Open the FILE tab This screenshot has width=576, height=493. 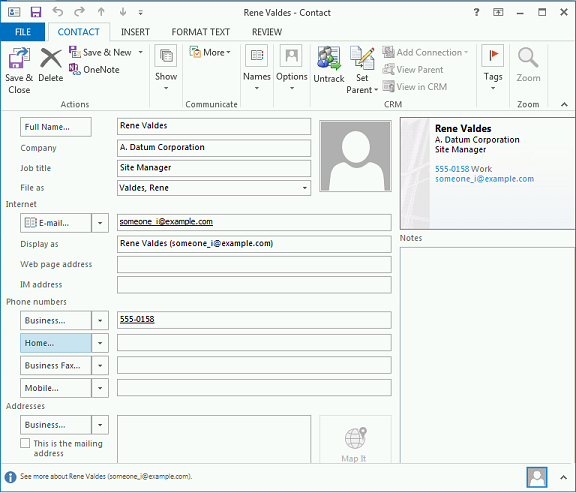pyautogui.click(x=23, y=32)
